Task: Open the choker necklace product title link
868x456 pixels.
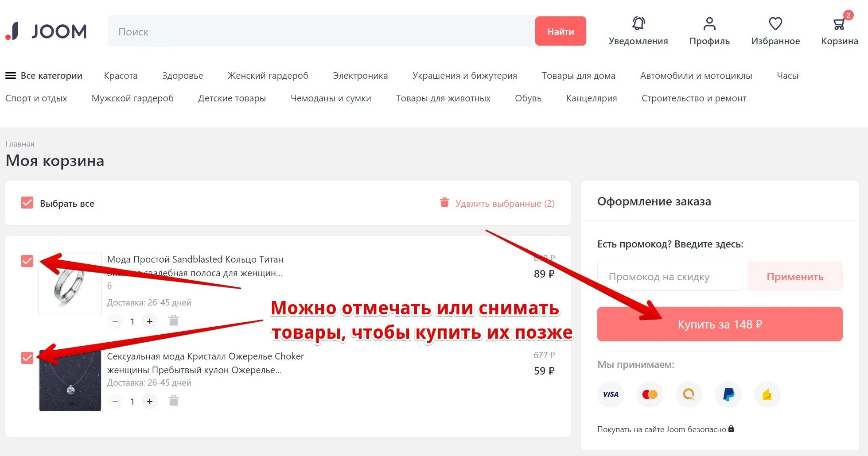Action: pyautogui.click(x=205, y=363)
